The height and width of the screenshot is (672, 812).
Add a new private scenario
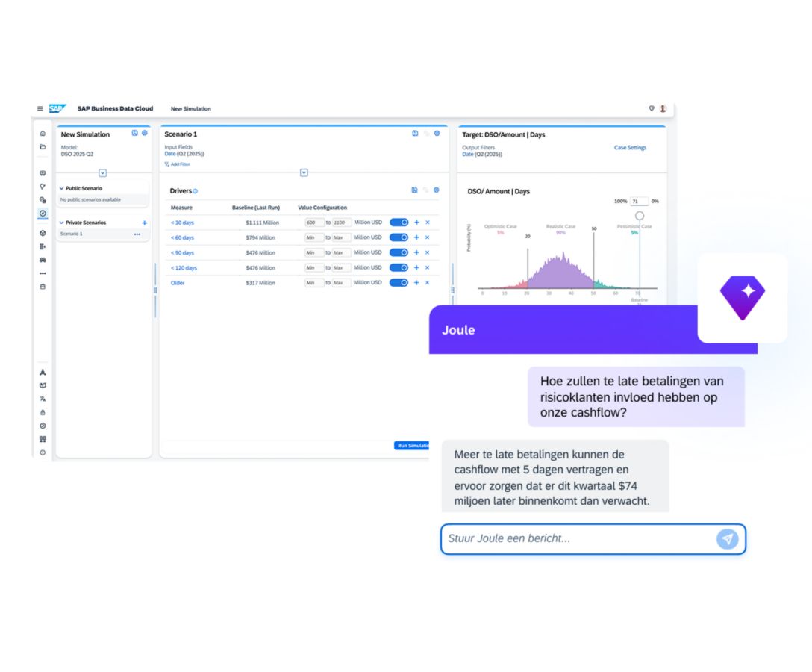pos(144,223)
